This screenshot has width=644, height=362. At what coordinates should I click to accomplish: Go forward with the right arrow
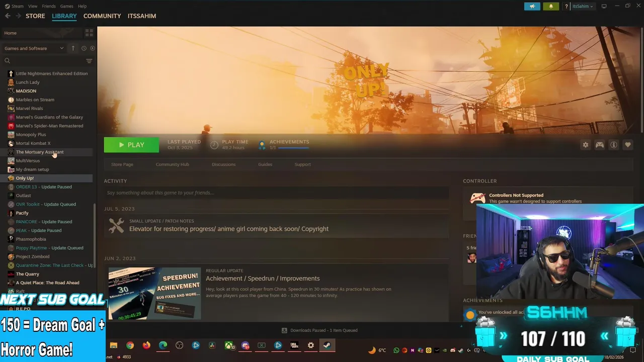[18, 16]
